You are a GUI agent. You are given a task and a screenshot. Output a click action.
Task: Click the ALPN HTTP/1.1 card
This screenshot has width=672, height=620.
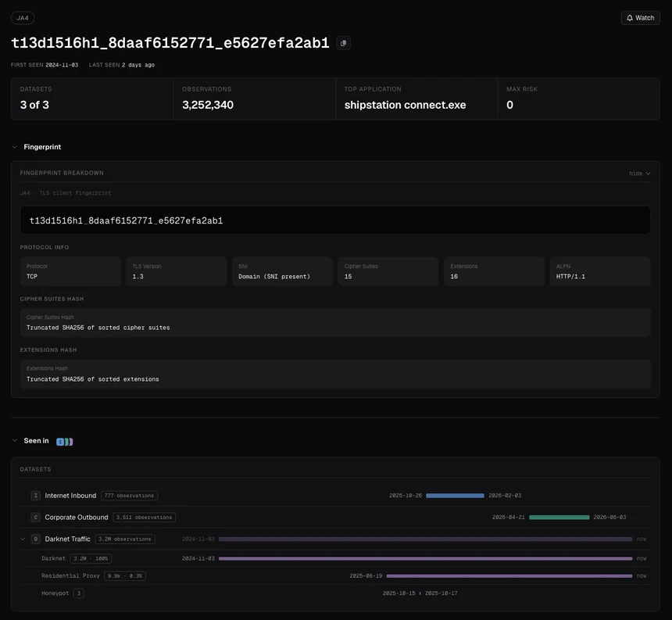pyautogui.click(x=600, y=271)
